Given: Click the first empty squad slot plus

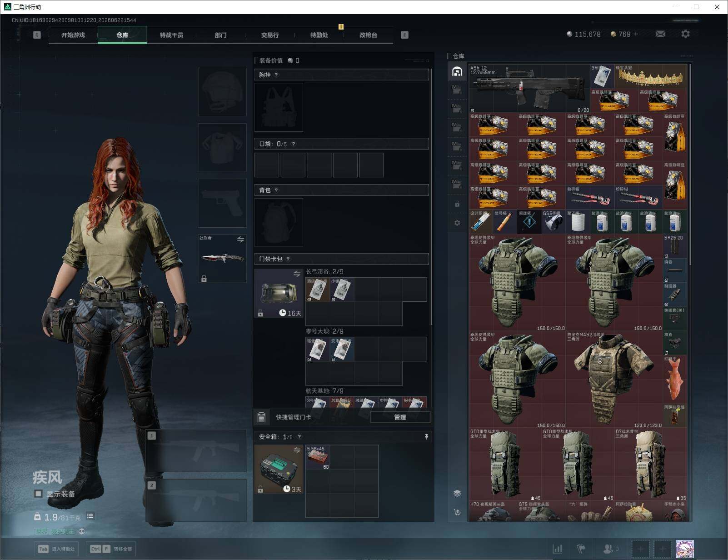Looking at the screenshot, I should tap(641, 549).
